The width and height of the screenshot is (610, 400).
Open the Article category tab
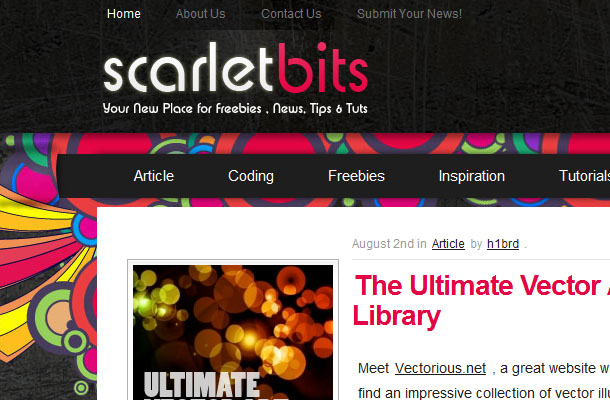coord(154,176)
